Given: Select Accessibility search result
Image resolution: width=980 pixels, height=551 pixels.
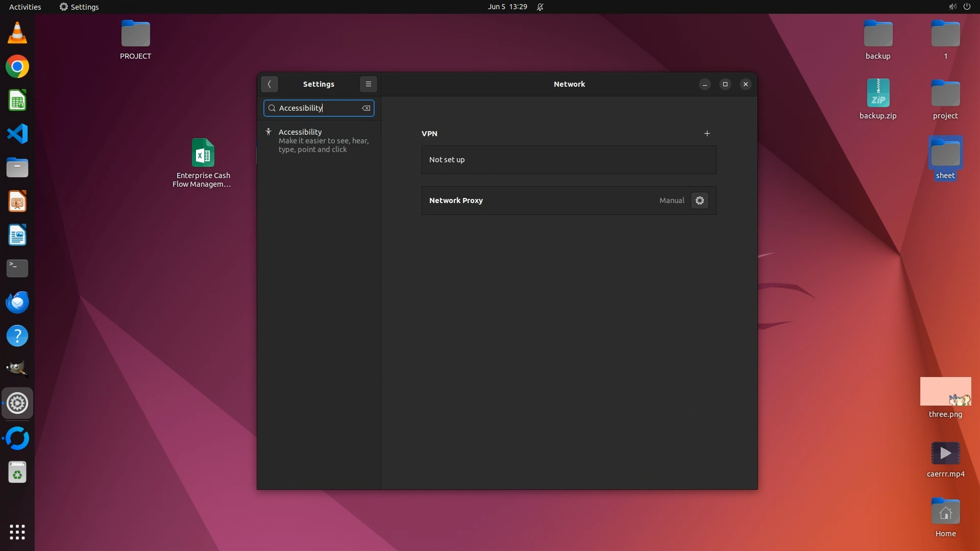Looking at the screenshot, I should 319,140.
